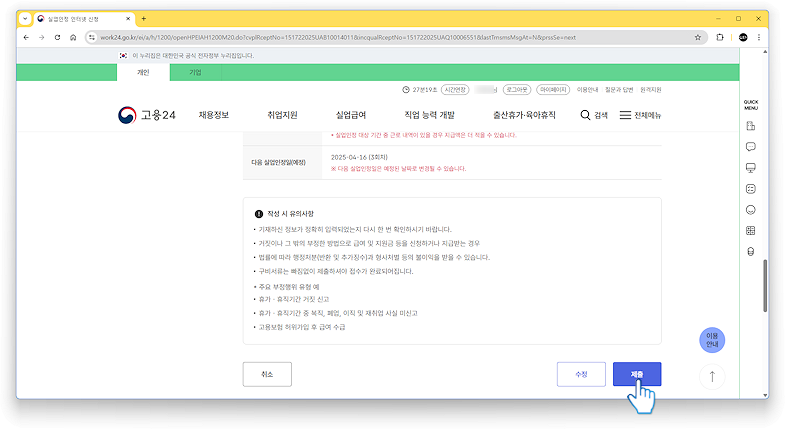The image size is (785, 429).
Task: Open the 출산휴가·육아휴직 menu
Action: [524, 115]
